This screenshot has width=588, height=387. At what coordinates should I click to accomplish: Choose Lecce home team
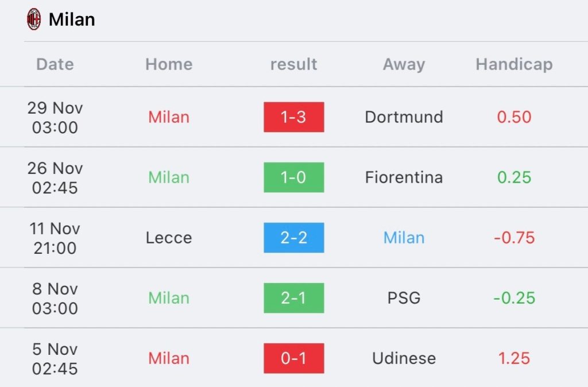click(x=169, y=238)
